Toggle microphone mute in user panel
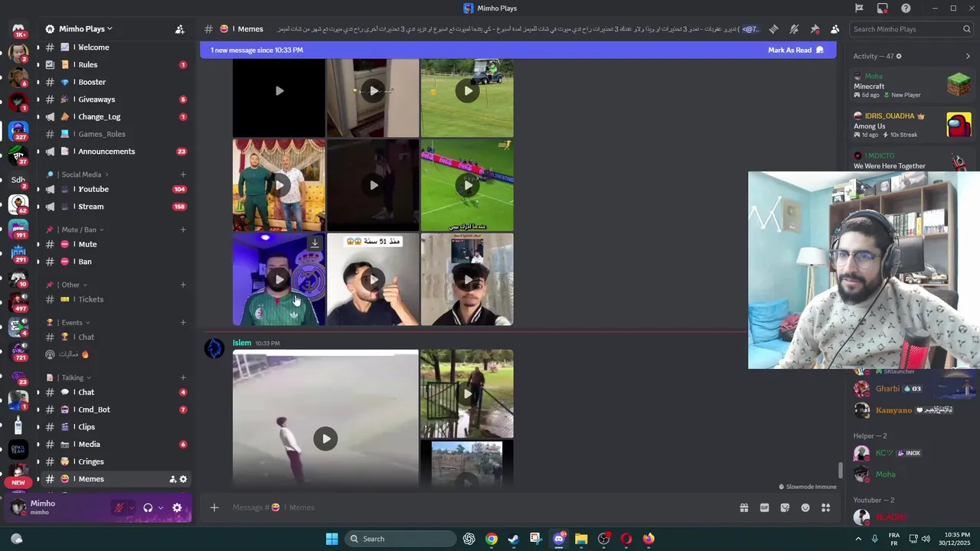The height and width of the screenshot is (551, 980). click(119, 507)
